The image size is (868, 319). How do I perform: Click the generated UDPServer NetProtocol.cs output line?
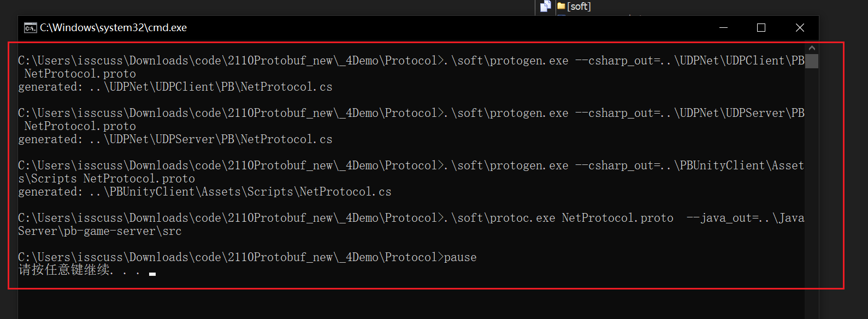click(x=175, y=139)
